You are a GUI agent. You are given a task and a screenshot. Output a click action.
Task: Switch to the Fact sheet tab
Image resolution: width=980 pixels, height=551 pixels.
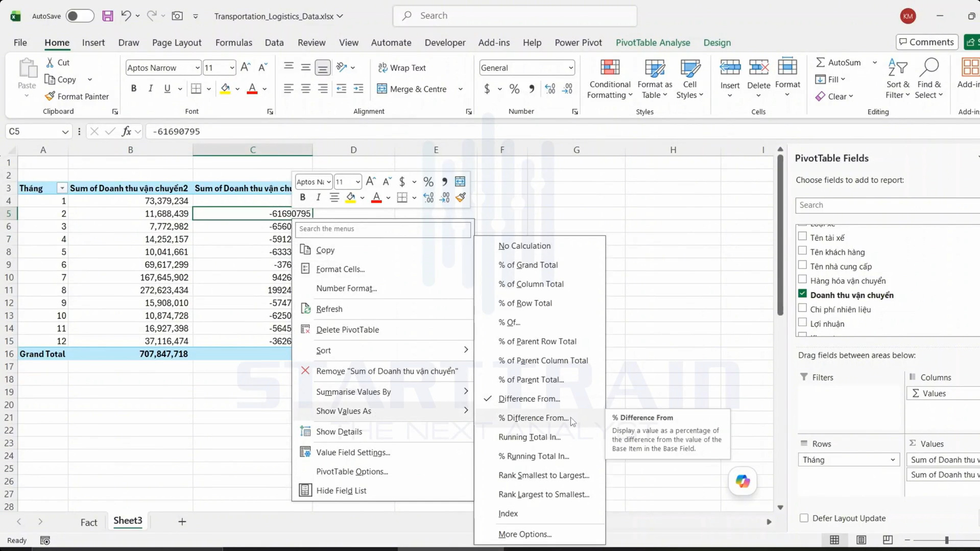click(89, 522)
